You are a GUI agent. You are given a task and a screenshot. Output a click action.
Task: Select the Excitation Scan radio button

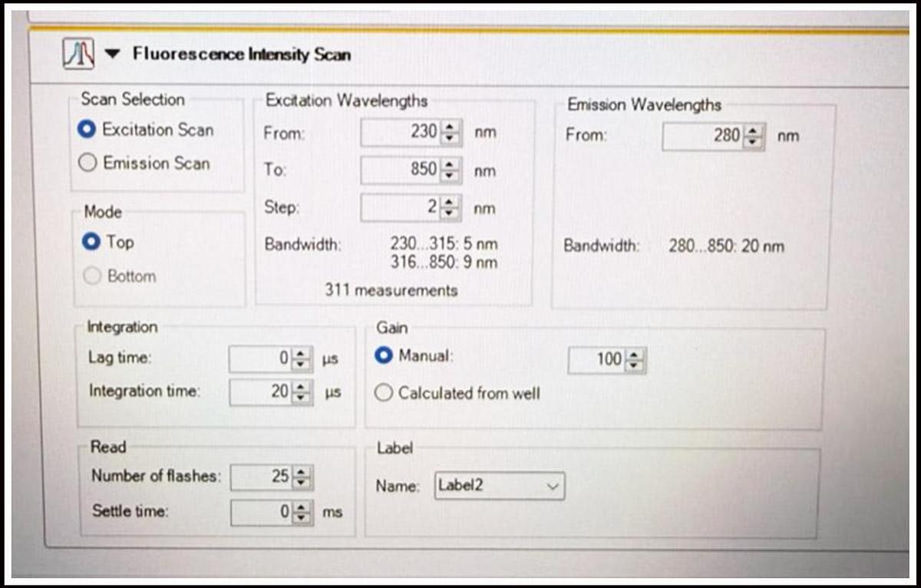87,130
